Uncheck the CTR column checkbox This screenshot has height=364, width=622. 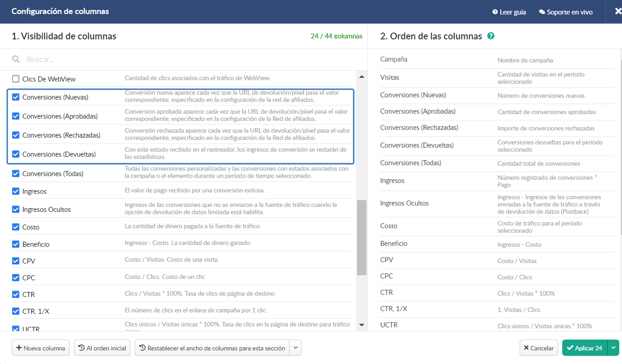point(16,294)
